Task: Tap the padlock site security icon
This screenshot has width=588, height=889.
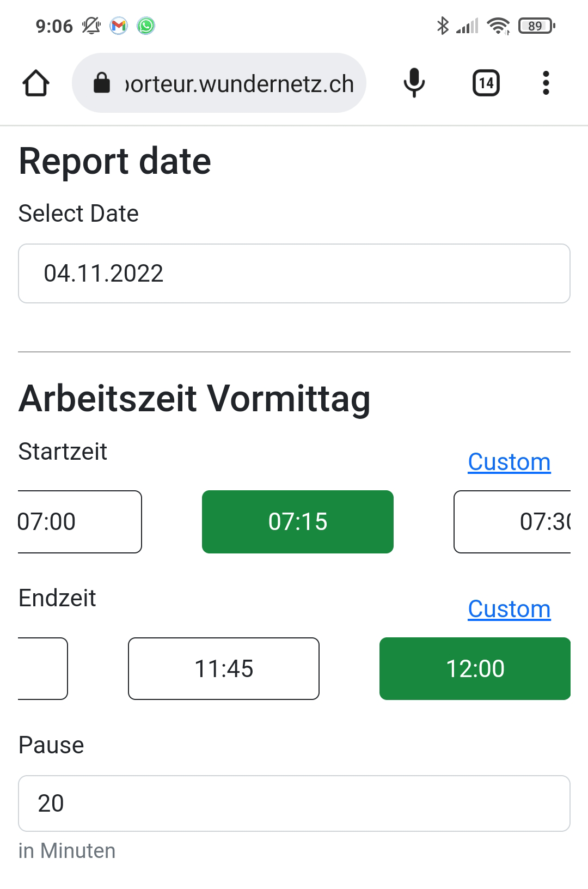Action: click(x=102, y=83)
